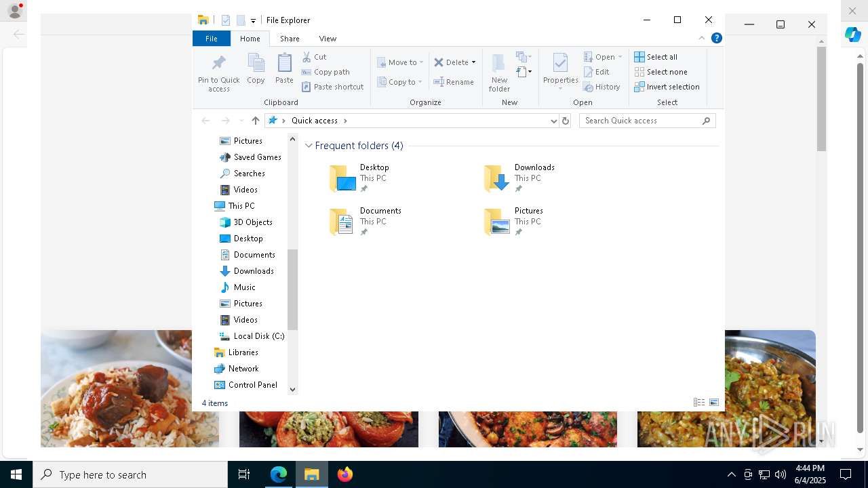This screenshot has height=488, width=868.
Task: Expand the Open dropdown in ribbon
Action: click(x=620, y=57)
